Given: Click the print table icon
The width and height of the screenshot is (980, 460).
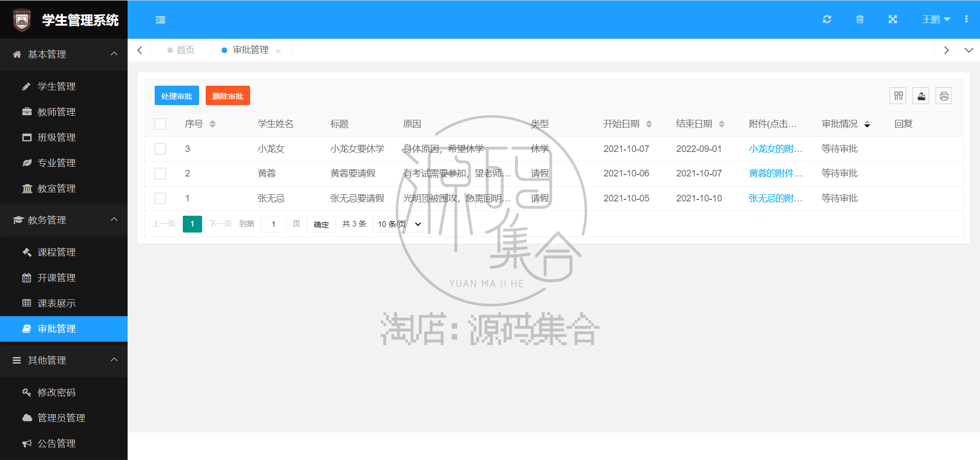Looking at the screenshot, I should tap(944, 96).
